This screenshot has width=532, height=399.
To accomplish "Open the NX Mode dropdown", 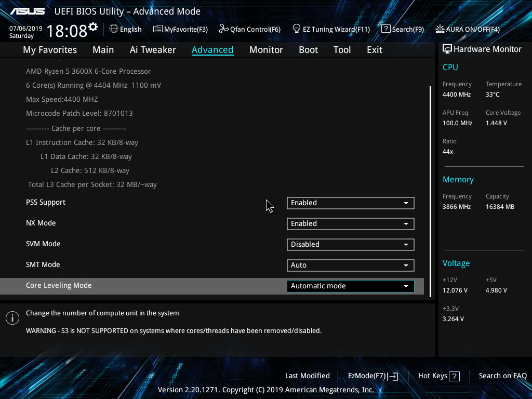I will coord(351,223).
